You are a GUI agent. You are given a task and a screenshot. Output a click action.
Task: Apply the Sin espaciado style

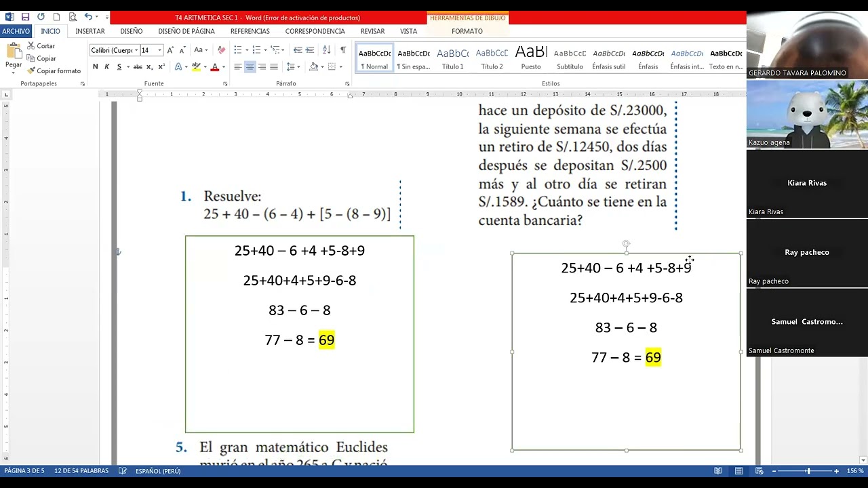tap(414, 59)
